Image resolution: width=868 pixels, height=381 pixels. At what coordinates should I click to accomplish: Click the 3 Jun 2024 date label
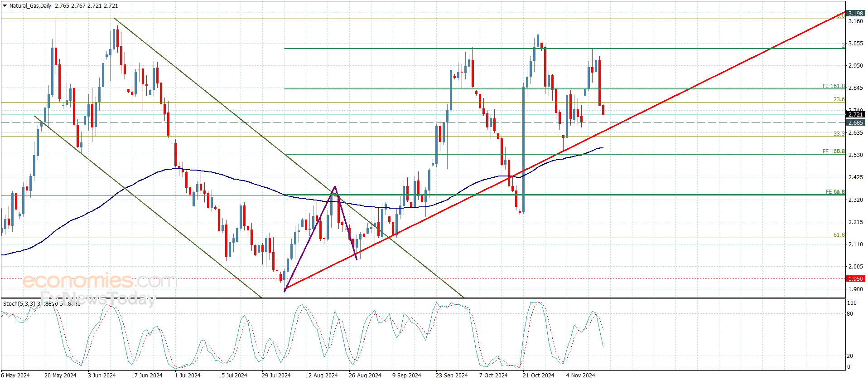pyautogui.click(x=102, y=376)
